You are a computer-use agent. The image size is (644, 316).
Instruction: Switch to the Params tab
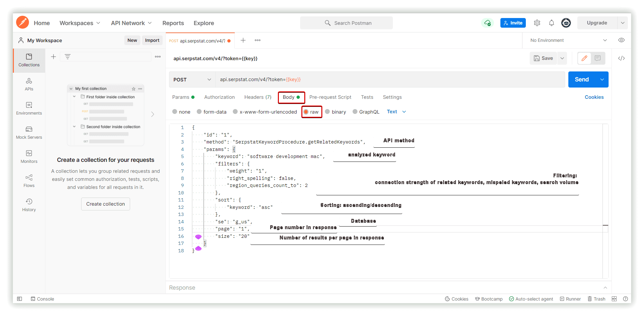[x=183, y=97]
